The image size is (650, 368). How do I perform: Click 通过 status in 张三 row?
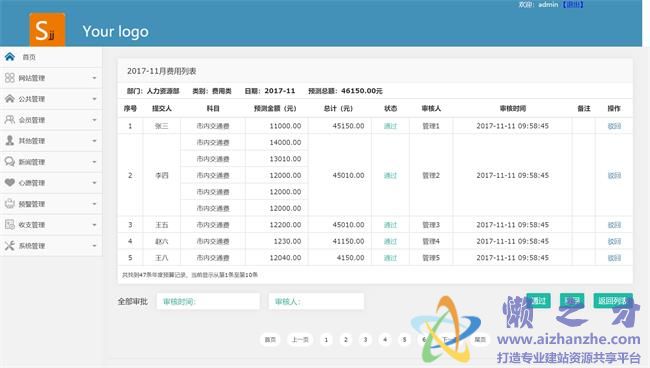[x=390, y=126]
